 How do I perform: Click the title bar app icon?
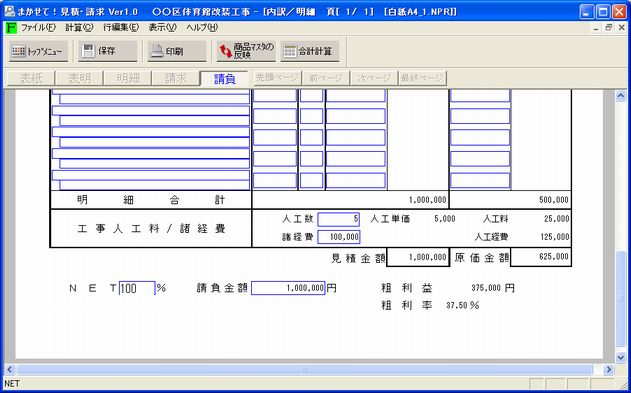point(9,12)
